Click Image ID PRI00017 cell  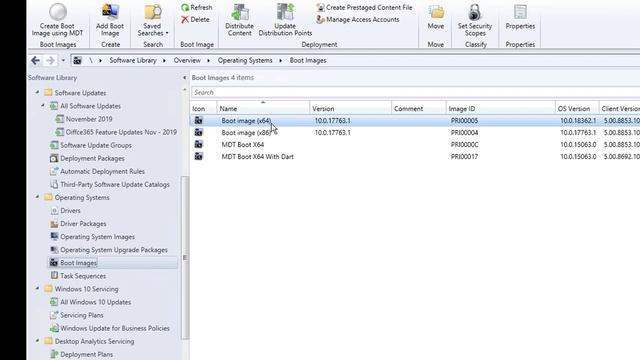464,156
